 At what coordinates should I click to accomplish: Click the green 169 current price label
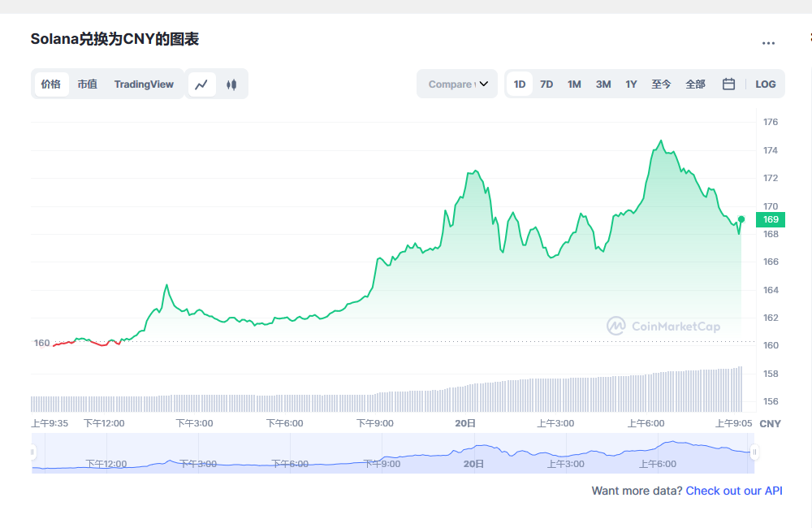(771, 219)
